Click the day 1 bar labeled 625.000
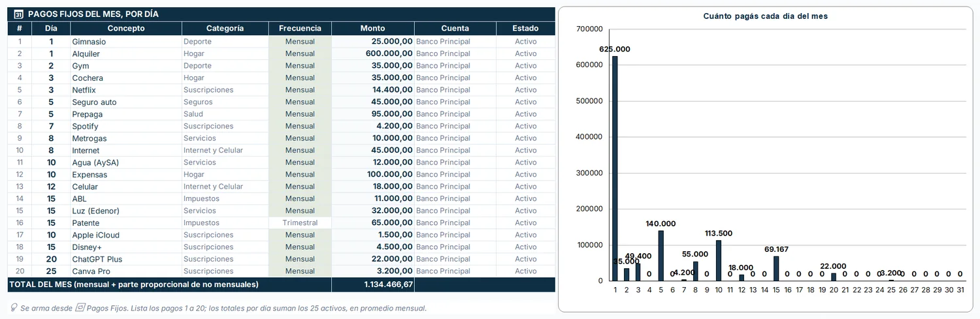Image resolution: width=980 pixels, height=319 pixels. pyautogui.click(x=615, y=168)
